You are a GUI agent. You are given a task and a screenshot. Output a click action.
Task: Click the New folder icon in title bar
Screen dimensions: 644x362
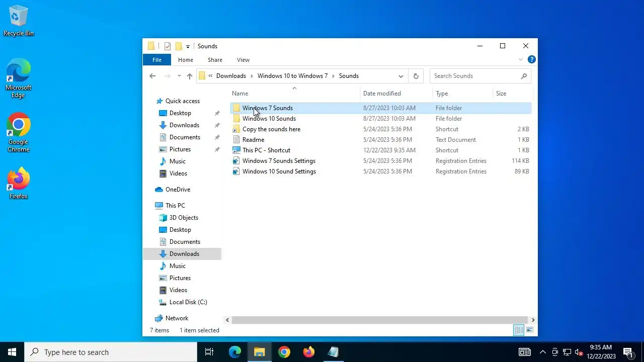179,46
